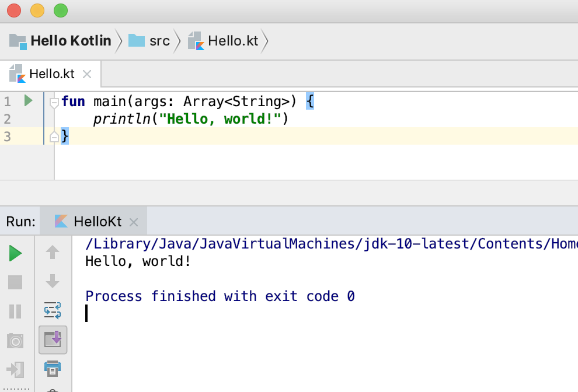Viewport: 578px width, 392px height.
Task: Toggle Scroll to End of output
Action: click(53, 339)
